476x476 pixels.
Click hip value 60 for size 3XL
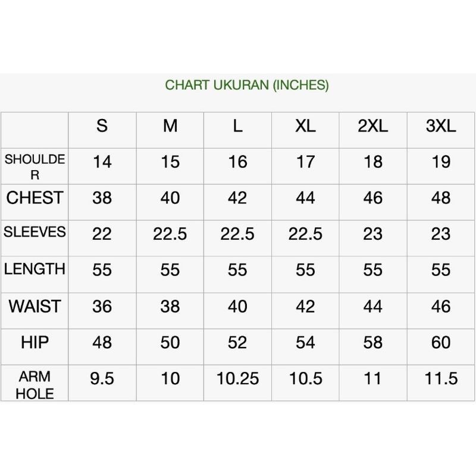coord(441,343)
